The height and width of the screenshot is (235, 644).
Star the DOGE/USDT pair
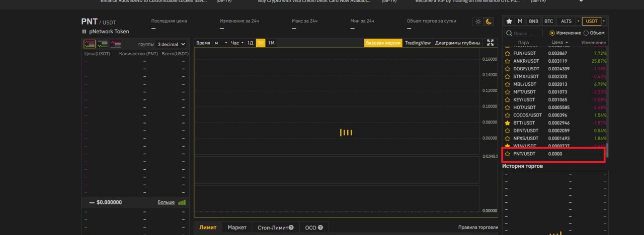pyautogui.click(x=507, y=69)
